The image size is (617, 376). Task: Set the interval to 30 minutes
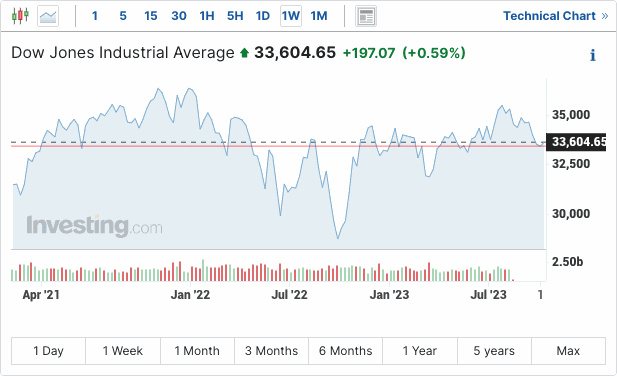point(179,16)
